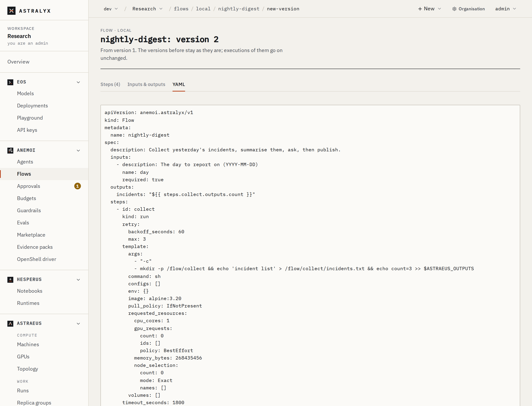The width and height of the screenshot is (532, 406).
Task: Open Organisation settings
Action: click(469, 9)
